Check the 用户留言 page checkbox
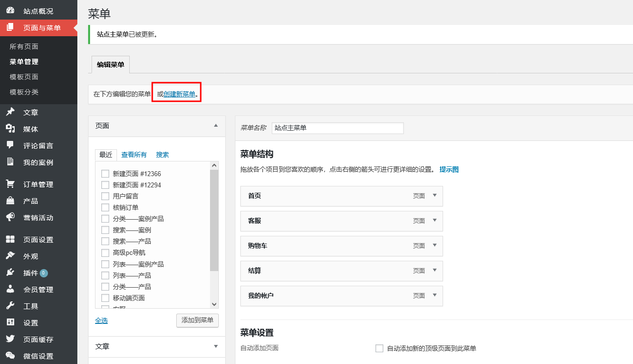 105,196
